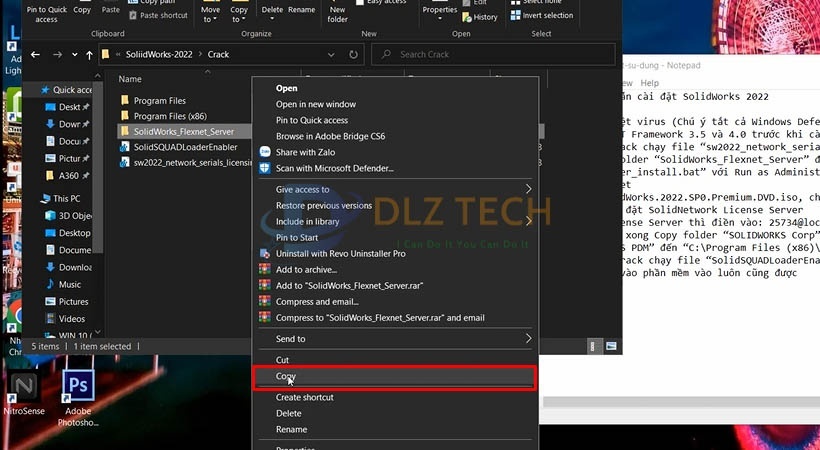Click the Refresh button in address bar

(x=354, y=54)
